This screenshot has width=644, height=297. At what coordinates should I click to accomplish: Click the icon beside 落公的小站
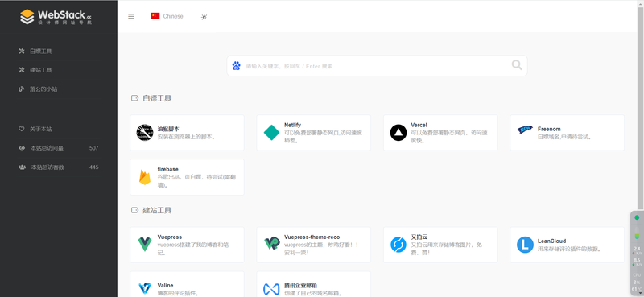22,89
